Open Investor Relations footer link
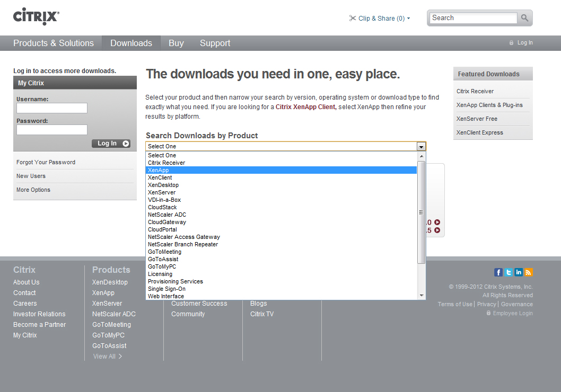Image resolution: width=561 pixels, height=392 pixels. (39, 314)
